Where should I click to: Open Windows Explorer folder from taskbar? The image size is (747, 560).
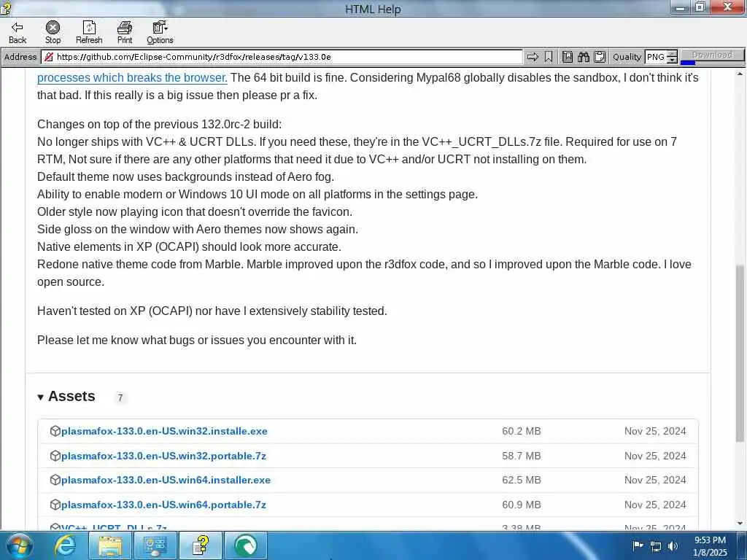[x=109, y=545]
